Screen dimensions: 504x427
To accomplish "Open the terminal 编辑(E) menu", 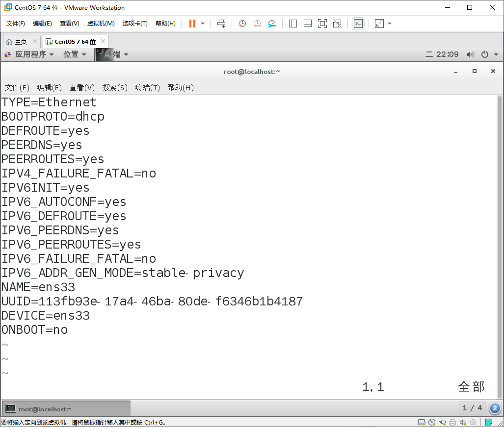I will click(x=49, y=88).
